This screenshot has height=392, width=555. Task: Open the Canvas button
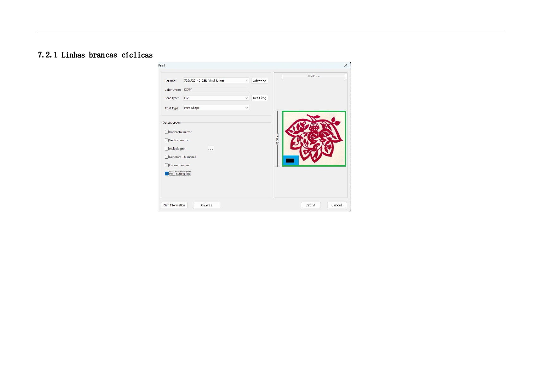pos(207,205)
